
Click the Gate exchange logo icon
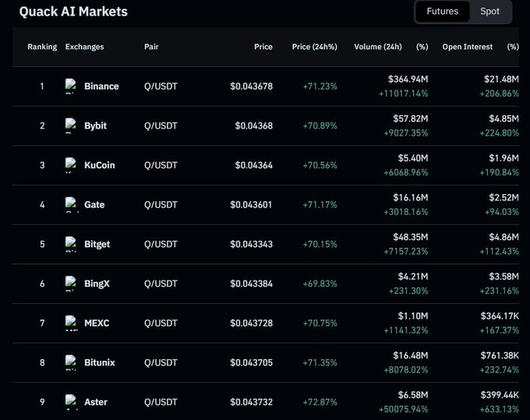tap(71, 205)
